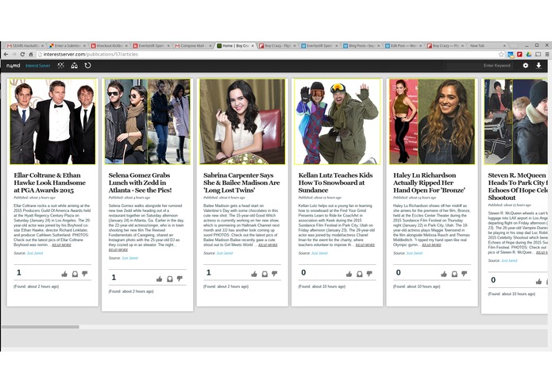The height and width of the screenshot is (392, 552).
Task: Switch to the Enter a Submission tab
Action: [68, 46]
